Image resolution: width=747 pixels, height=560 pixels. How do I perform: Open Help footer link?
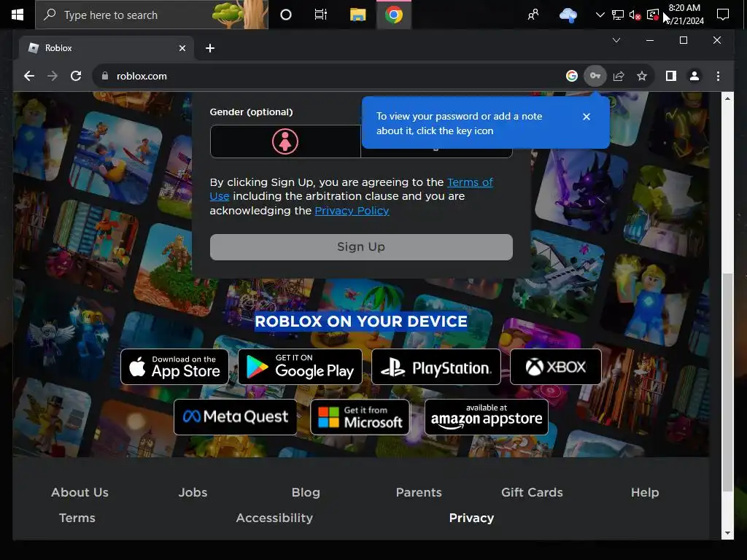point(645,492)
